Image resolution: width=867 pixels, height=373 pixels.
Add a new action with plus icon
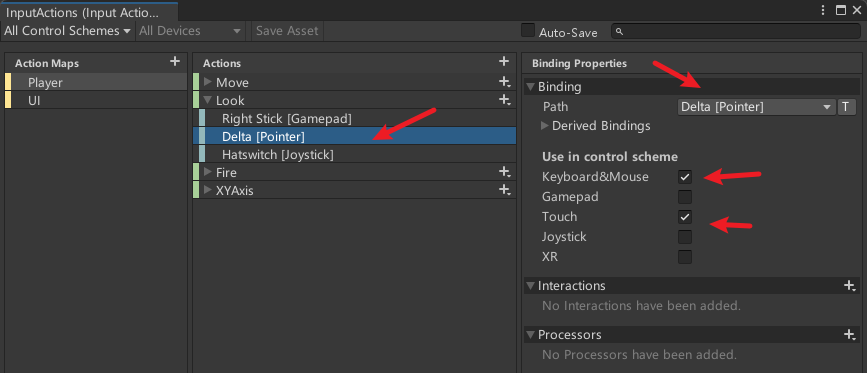pos(503,61)
